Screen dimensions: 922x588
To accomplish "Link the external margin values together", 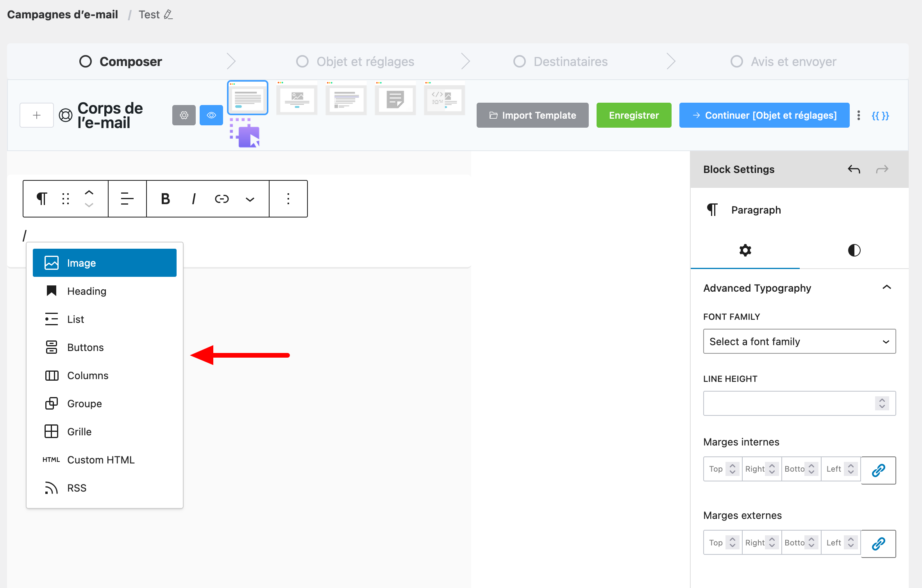I will coord(878,543).
